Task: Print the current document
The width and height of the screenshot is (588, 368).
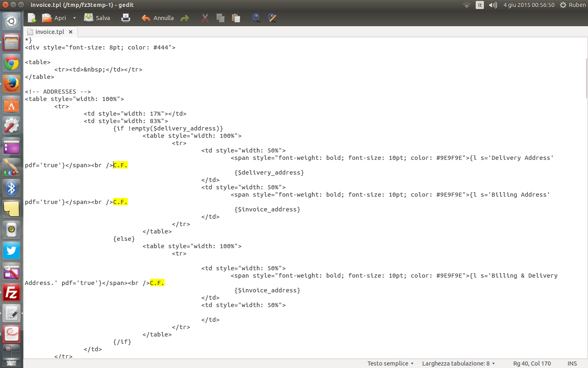Action: (126, 18)
